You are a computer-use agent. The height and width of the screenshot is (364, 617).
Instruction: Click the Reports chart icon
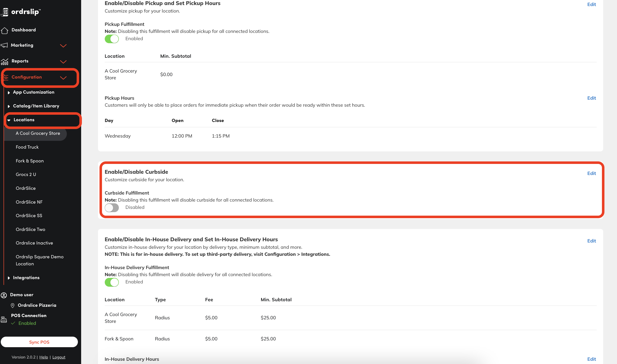[5, 62]
